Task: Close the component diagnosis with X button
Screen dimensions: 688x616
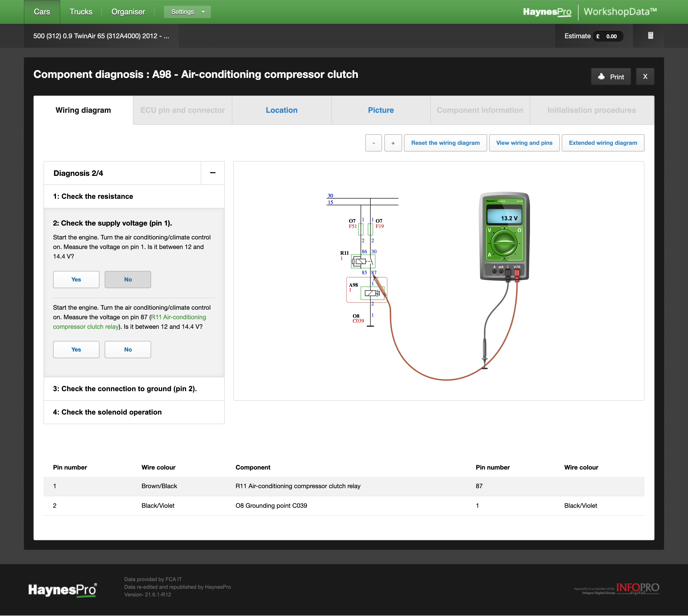Action: (x=645, y=76)
